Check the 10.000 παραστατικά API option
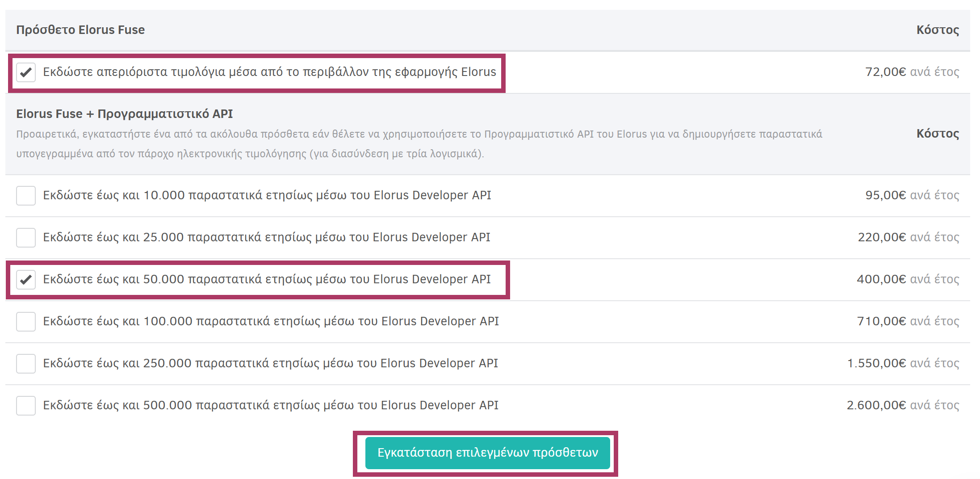 click(26, 196)
